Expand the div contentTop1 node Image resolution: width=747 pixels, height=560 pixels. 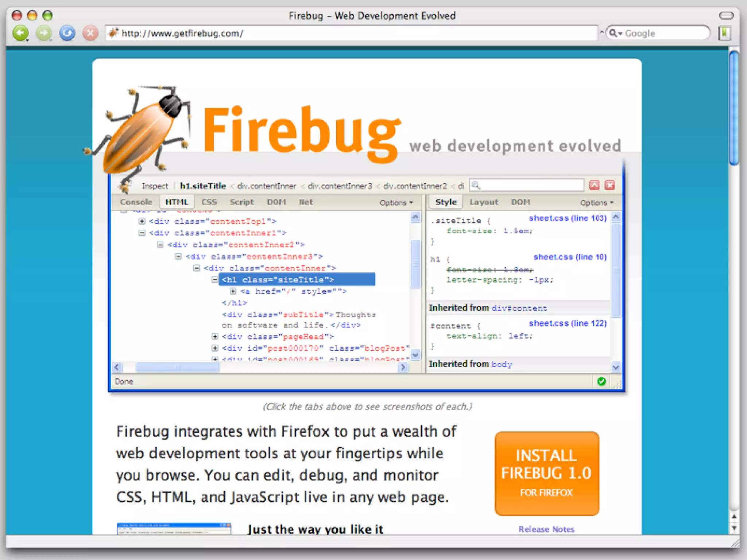[142, 221]
